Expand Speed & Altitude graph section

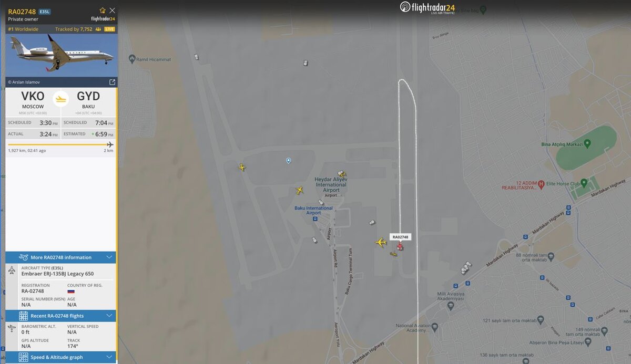point(60,357)
